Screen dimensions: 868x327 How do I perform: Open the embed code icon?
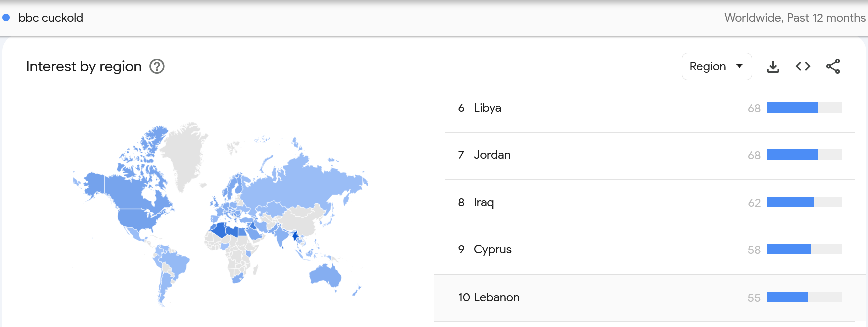tap(803, 66)
